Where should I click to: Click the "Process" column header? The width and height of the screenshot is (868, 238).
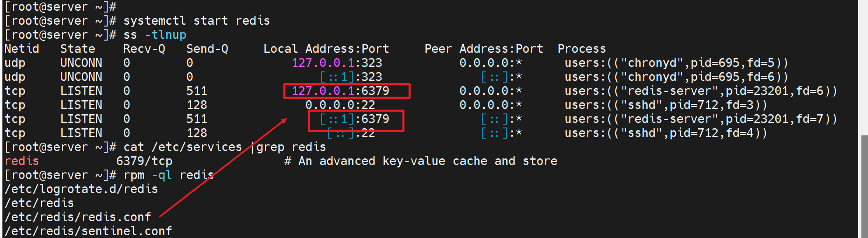[582, 49]
